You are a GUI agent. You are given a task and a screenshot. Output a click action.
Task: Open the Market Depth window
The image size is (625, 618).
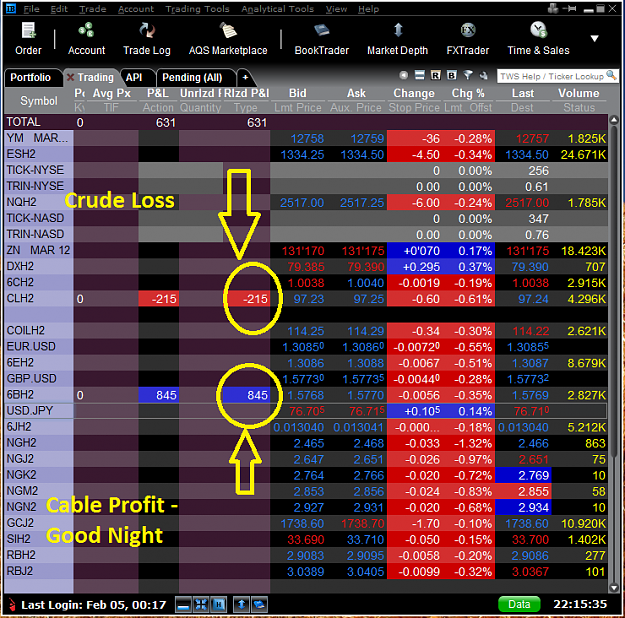tap(397, 39)
